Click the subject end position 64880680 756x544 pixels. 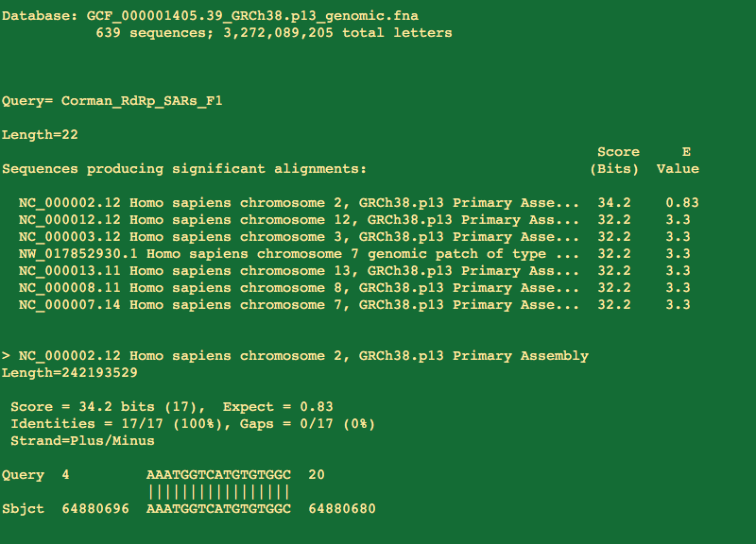342,509
